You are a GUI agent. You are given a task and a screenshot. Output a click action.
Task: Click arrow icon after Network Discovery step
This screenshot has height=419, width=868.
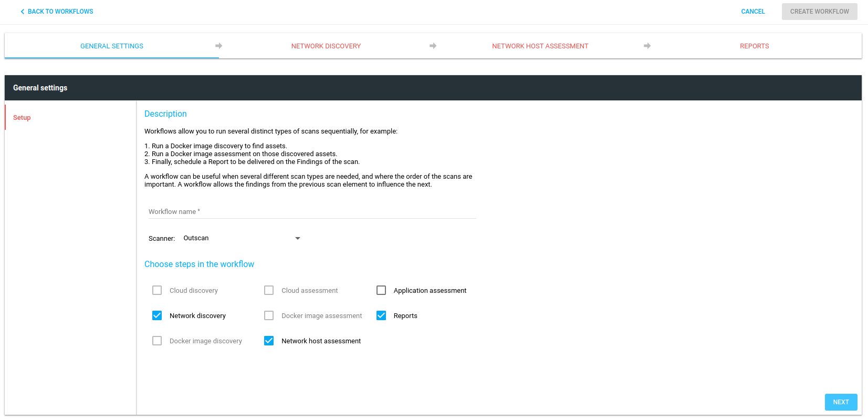click(433, 46)
